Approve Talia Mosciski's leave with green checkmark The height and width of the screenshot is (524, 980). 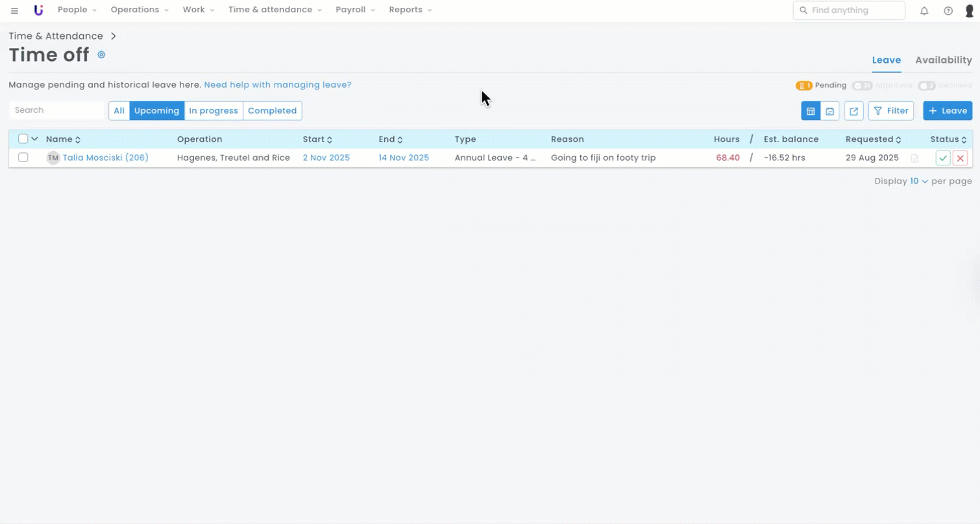(943, 158)
